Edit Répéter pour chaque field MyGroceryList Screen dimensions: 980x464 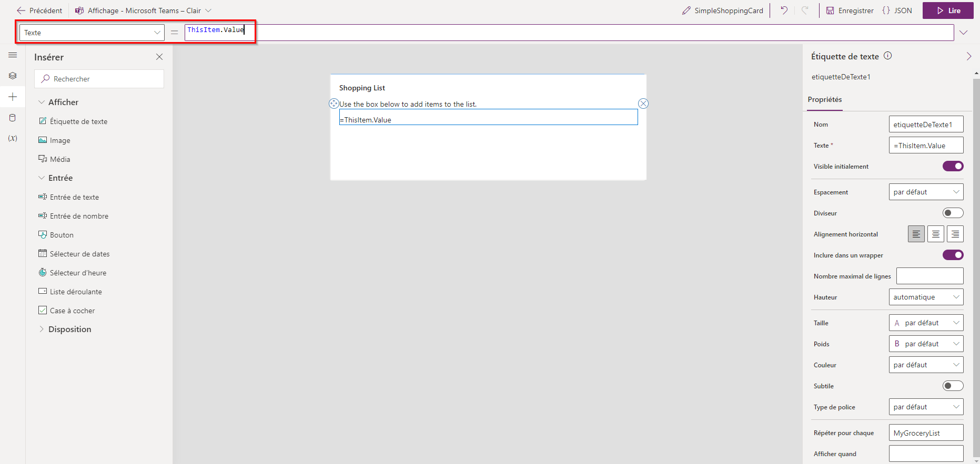(926, 432)
